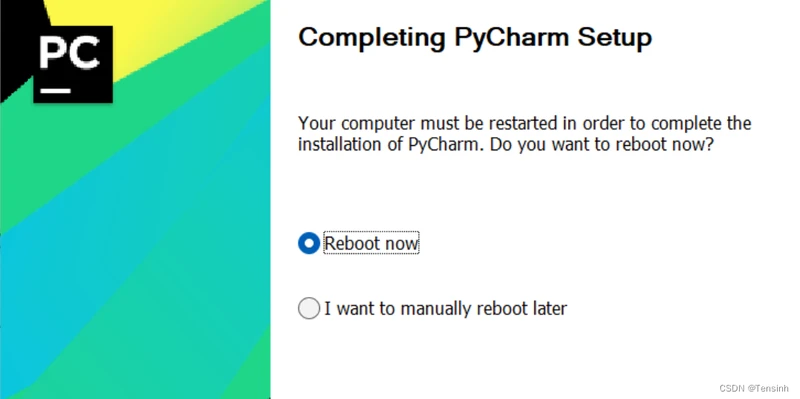Click the blue filled dot of selected radio
This screenshot has height=399, width=800.
point(309,243)
